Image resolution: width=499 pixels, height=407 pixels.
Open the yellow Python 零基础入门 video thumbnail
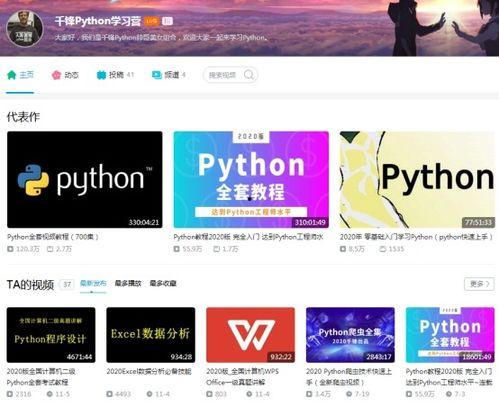coord(417,180)
